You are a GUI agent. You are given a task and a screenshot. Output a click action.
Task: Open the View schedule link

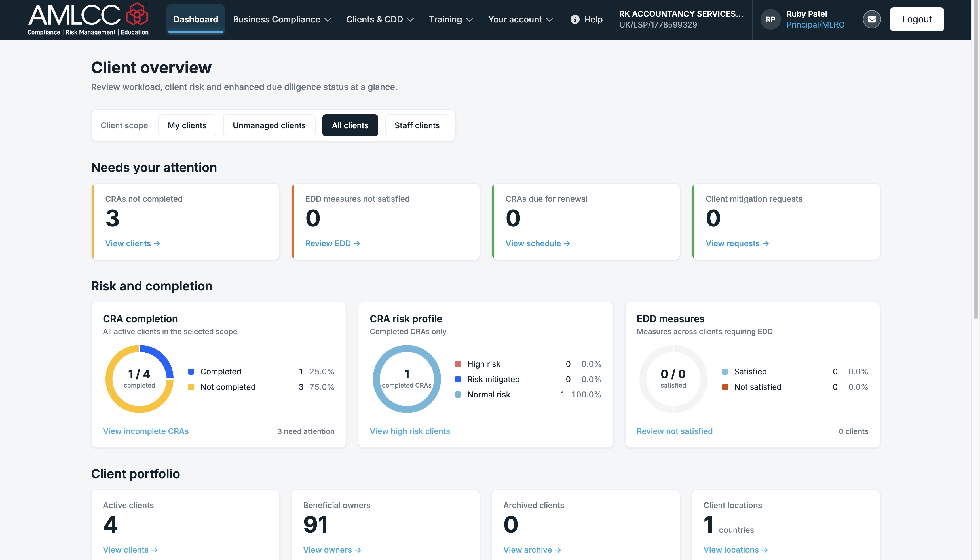[537, 243]
